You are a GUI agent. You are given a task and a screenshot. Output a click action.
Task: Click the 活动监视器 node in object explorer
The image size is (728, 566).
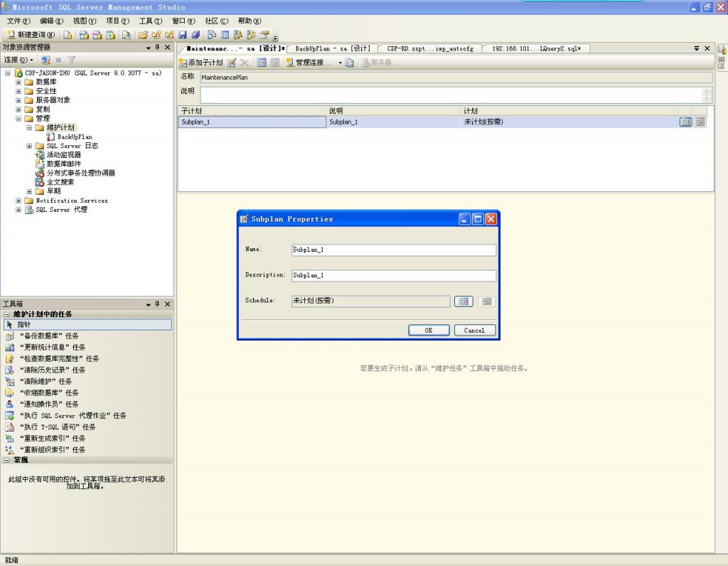63,154
